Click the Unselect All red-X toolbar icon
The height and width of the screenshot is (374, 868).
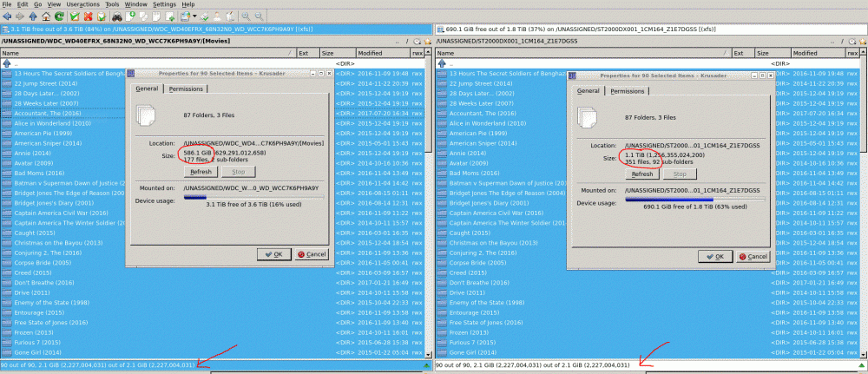[88, 16]
